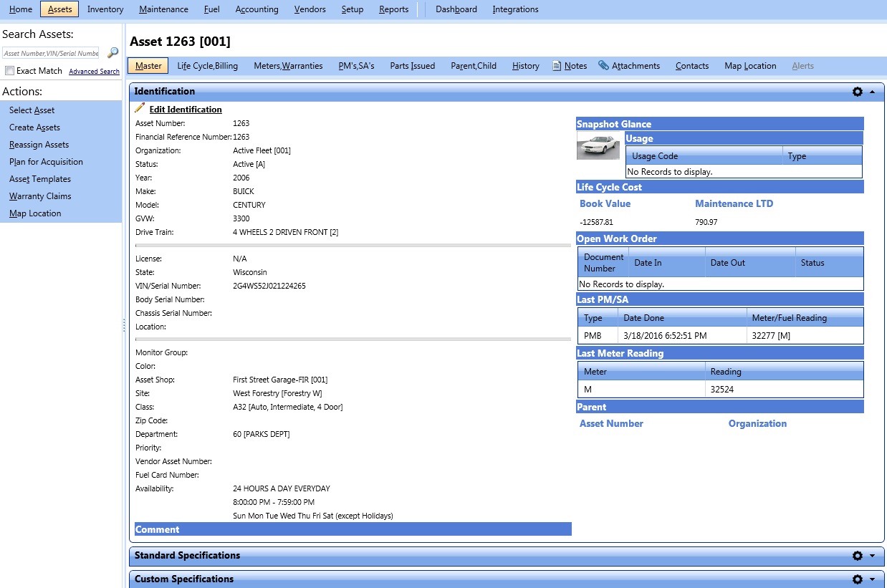
Task: Click the Usage Code column header
Action: [704, 156]
